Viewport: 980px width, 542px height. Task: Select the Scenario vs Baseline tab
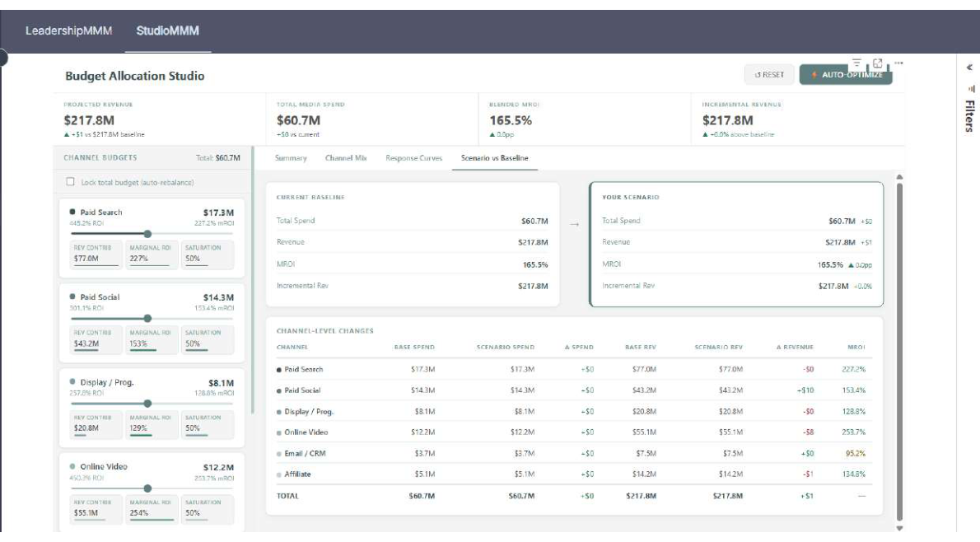(x=494, y=158)
